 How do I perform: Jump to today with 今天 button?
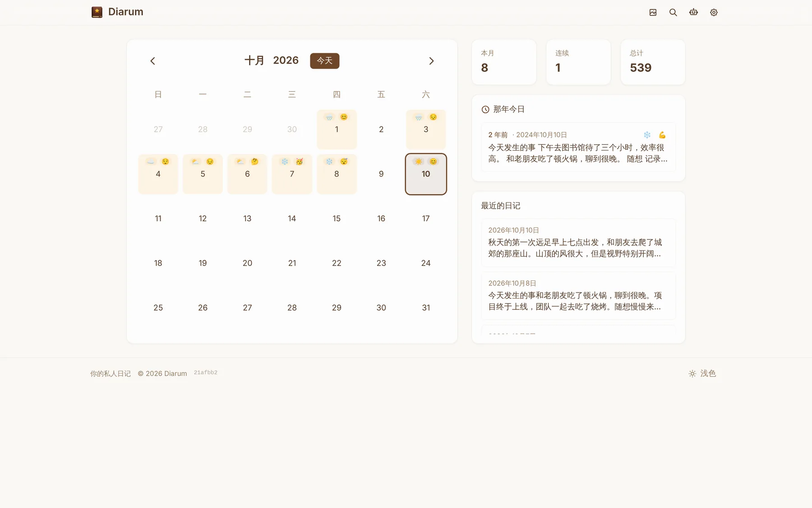(x=324, y=61)
